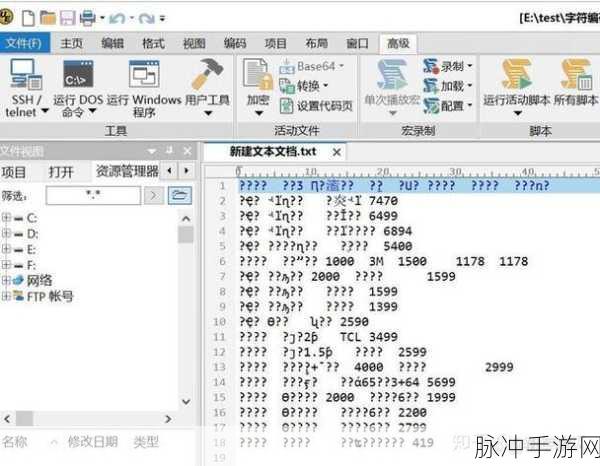Viewport: 600px width, 466px height.
Task: Close the 新建文本文档.txt tab
Action: point(337,152)
